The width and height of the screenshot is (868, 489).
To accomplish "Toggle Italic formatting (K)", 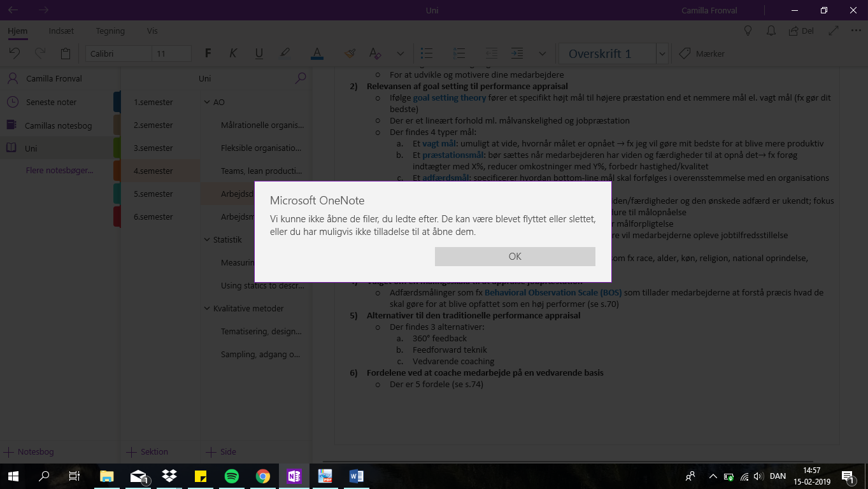I will click(x=233, y=53).
